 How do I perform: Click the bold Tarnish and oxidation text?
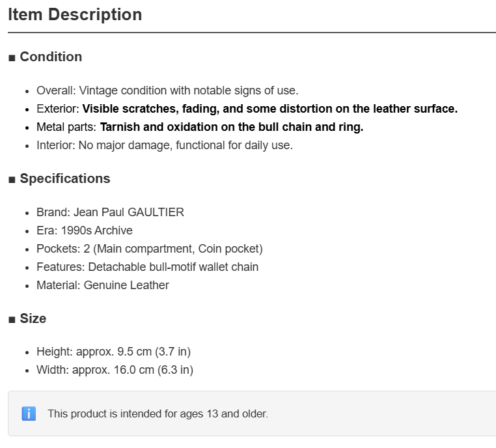tap(232, 127)
